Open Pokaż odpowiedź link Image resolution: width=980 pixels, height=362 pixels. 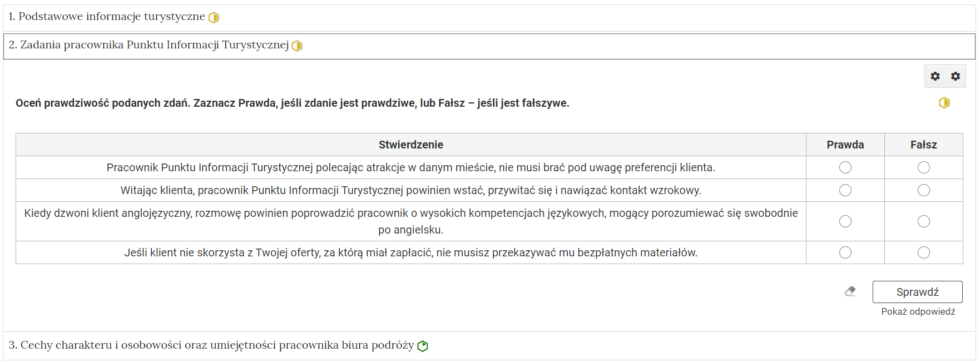tap(918, 311)
